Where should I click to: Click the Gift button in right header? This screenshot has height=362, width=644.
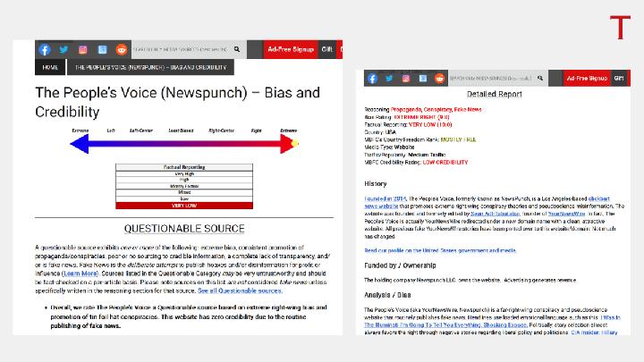(619, 79)
